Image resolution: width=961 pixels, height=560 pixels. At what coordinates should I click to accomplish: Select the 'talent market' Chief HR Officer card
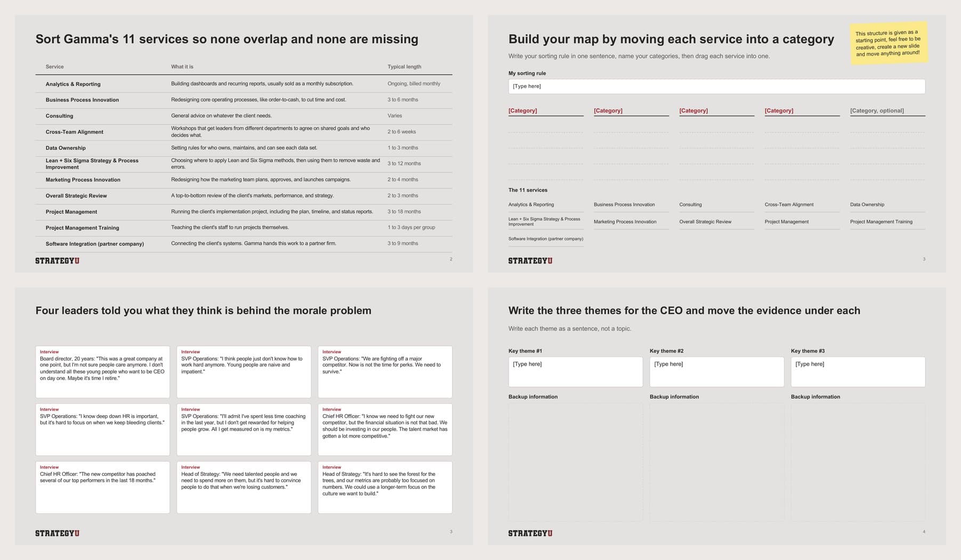pos(385,430)
